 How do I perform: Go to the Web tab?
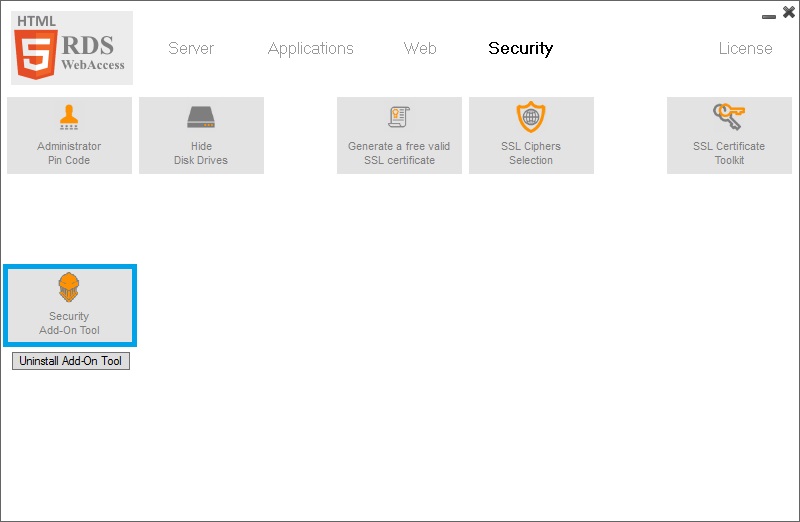[420, 48]
